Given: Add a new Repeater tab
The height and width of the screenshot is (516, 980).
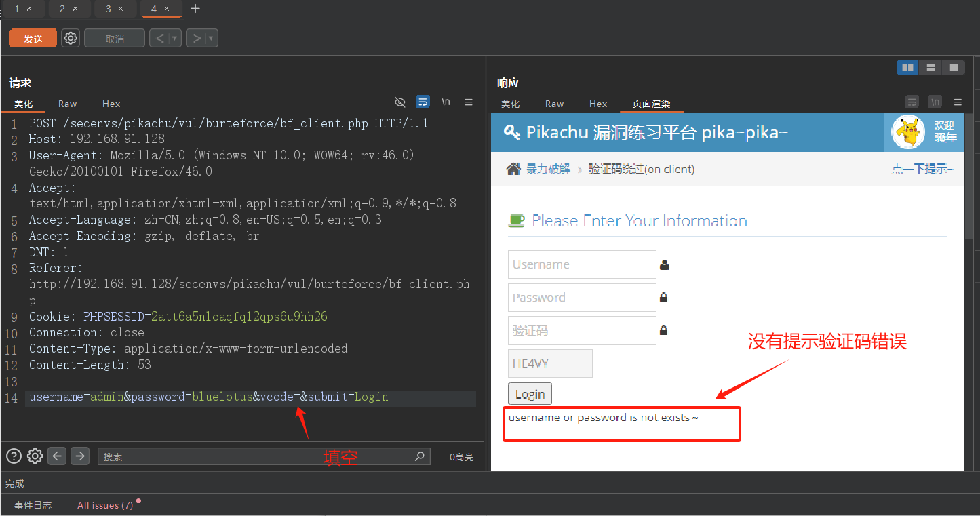Looking at the screenshot, I should 195,9.
